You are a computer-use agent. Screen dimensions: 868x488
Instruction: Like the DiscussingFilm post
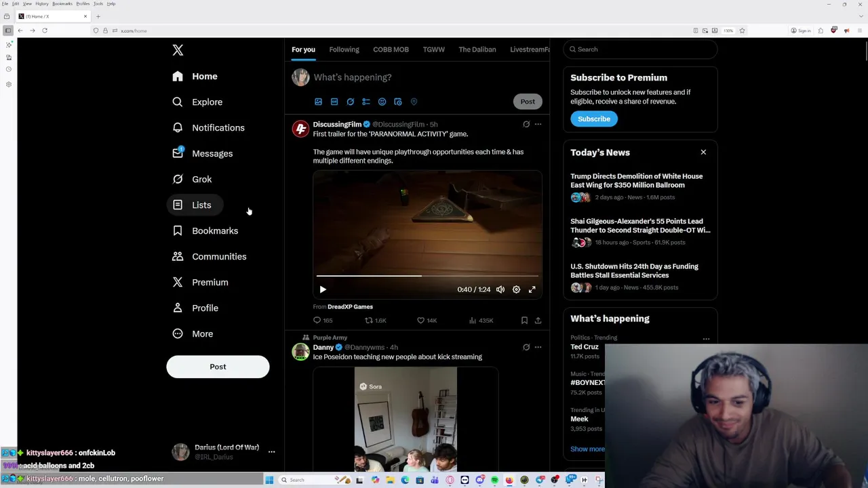pyautogui.click(x=427, y=321)
